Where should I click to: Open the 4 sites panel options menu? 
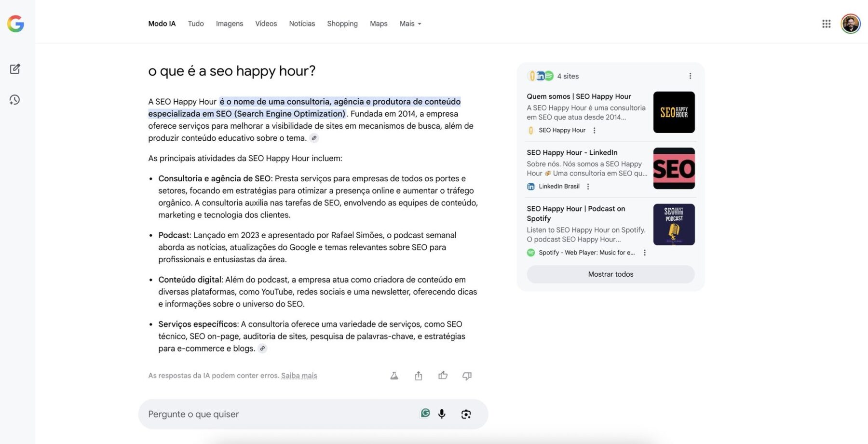(690, 76)
